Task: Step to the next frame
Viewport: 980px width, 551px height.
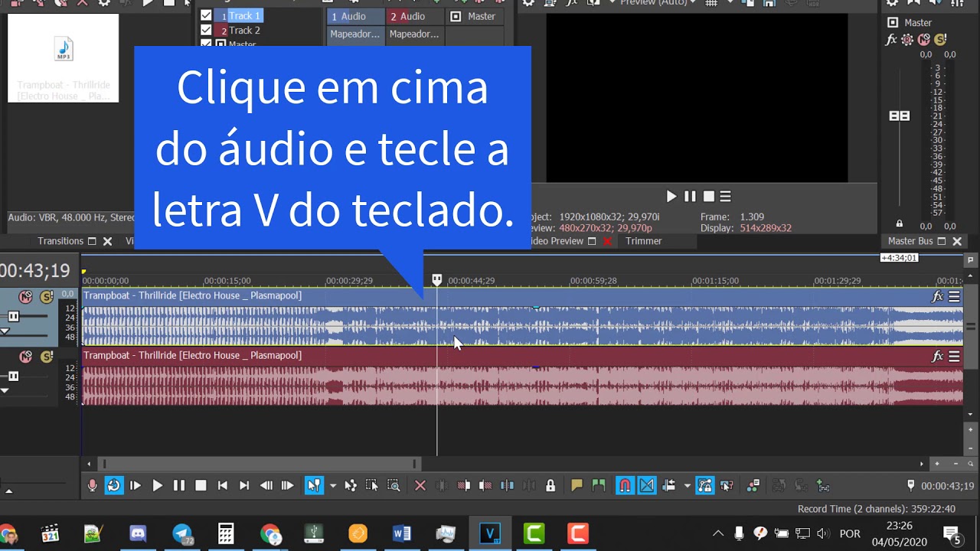Action: coord(288,485)
